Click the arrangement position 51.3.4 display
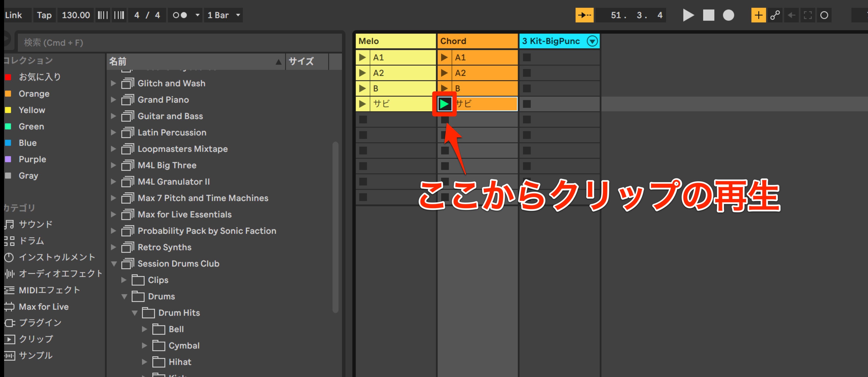 coord(631,15)
